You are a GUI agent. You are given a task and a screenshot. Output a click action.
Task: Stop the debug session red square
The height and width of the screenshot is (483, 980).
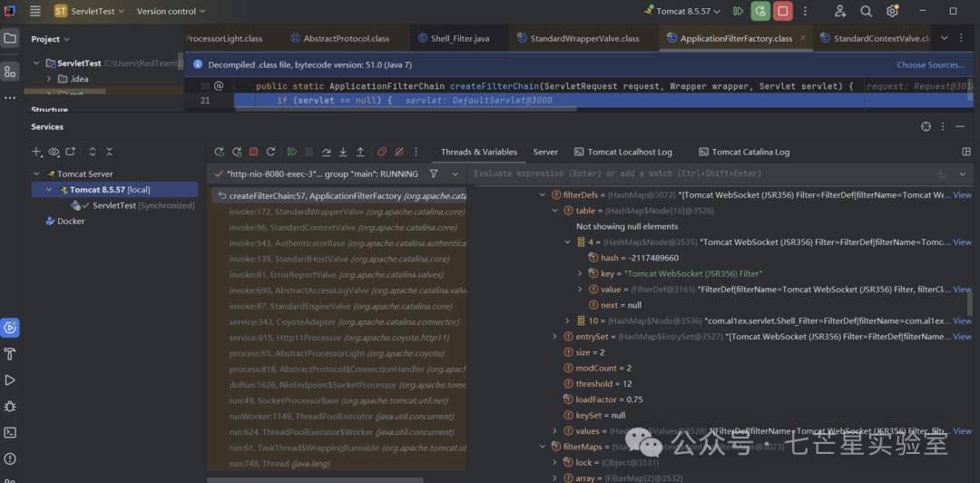(254, 152)
